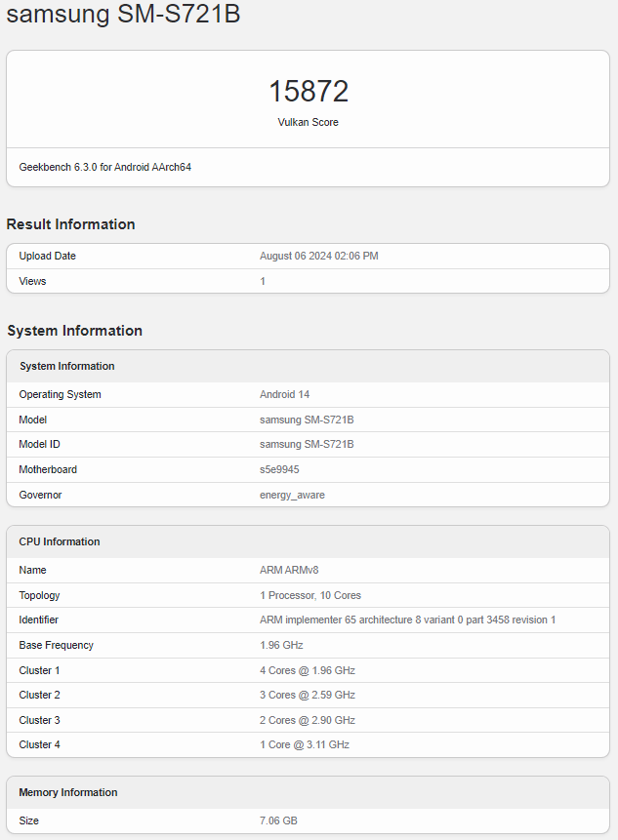This screenshot has width=618, height=840.
Task: Click the 1 Processor, 10 Cores topology value
Action: click(x=310, y=595)
